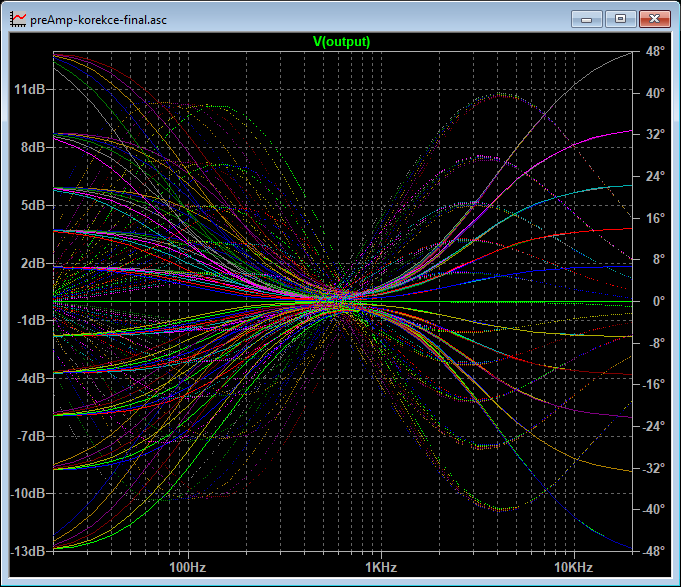Click the -1dB left axis label
The height and width of the screenshot is (587, 681).
31,320
